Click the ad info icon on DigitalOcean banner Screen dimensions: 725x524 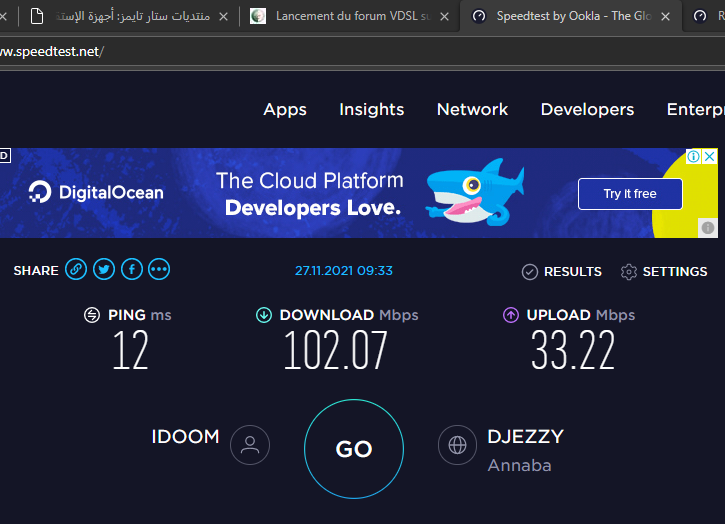click(x=693, y=156)
